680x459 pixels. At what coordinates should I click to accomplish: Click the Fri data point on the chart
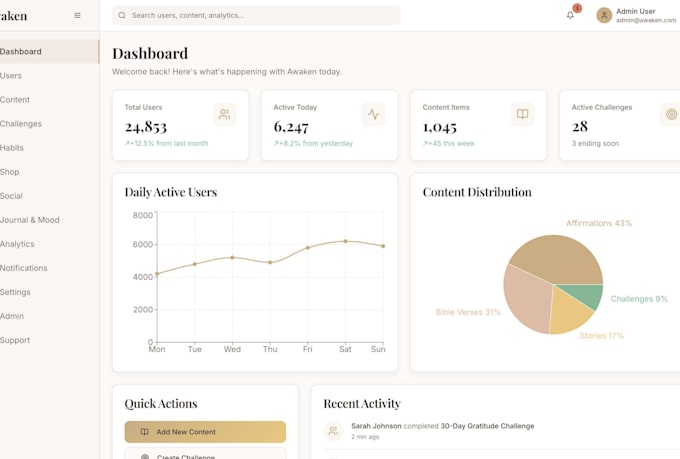pyautogui.click(x=308, y=248)
